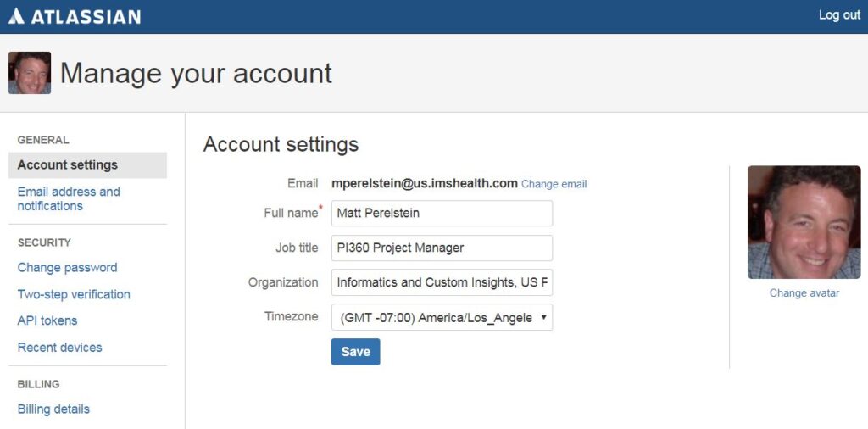
Task: Navigate to API tokens
Action: point(47,320)
